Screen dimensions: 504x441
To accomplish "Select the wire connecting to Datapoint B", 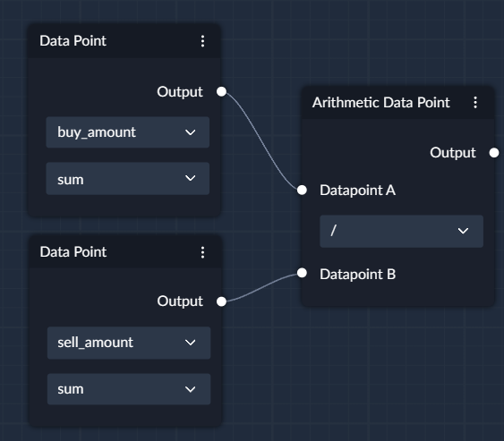I will click(262, 287).
